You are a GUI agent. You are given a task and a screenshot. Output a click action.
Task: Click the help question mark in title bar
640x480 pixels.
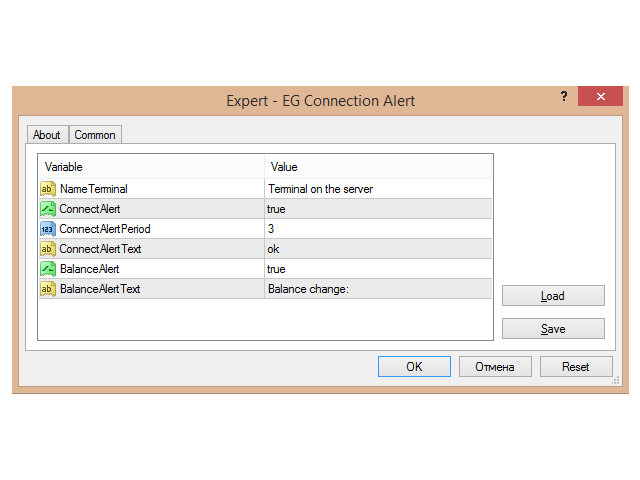click(564, 96)
